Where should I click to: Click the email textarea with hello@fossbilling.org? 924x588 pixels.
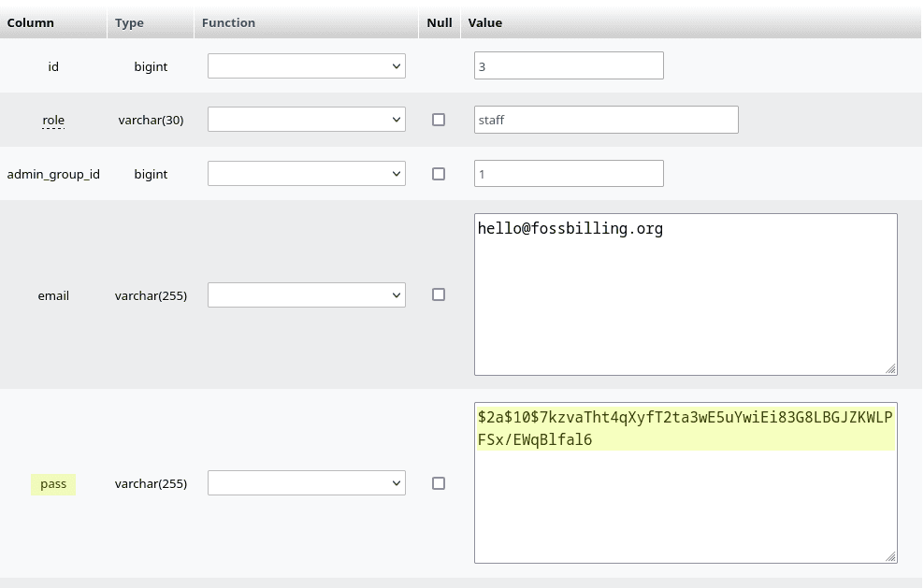click(686, 294)
